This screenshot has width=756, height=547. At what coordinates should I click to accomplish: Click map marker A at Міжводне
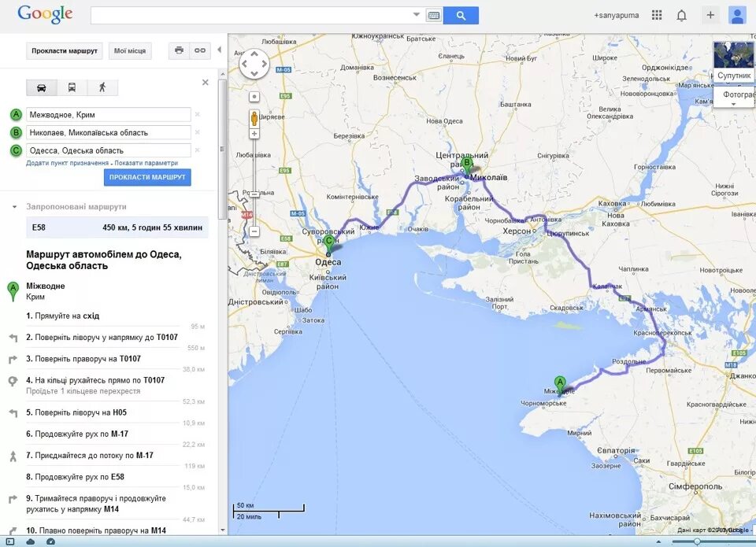point(559,386)
